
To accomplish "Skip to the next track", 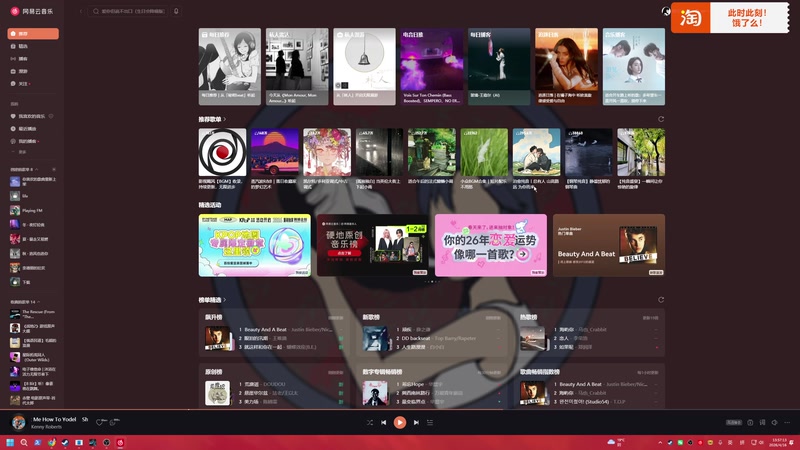I will click(x=416, y=422).
